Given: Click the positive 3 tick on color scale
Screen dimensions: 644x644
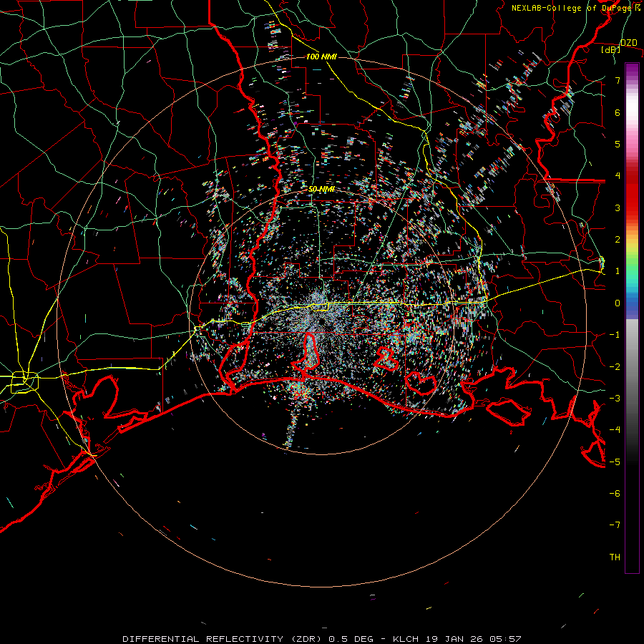Looking at the screenshot, I should pyautogui.click(x=618, y=208).
